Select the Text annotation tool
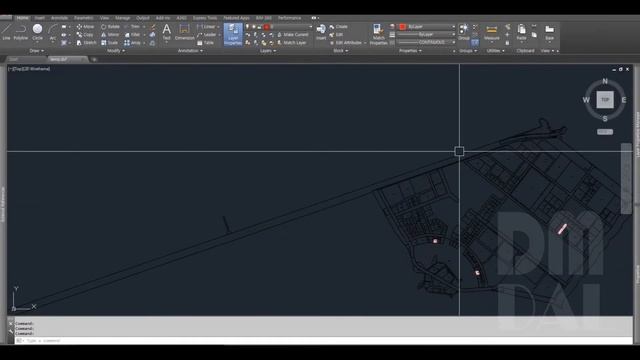Screen dimensions: 640x360 [x=167, y=32]
